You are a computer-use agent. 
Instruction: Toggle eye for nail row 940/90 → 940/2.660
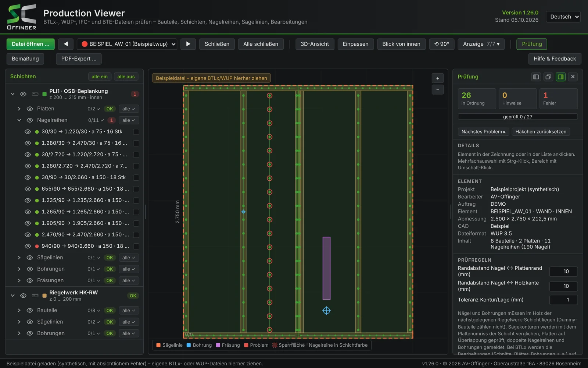pyautogui.click(x=28, y=246)
